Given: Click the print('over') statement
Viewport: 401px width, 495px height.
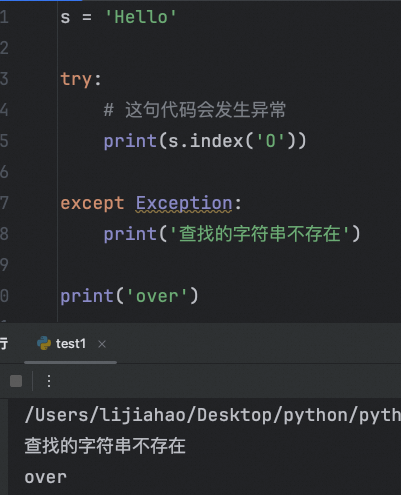Looking at the screenshot, I should pos(129,296).
